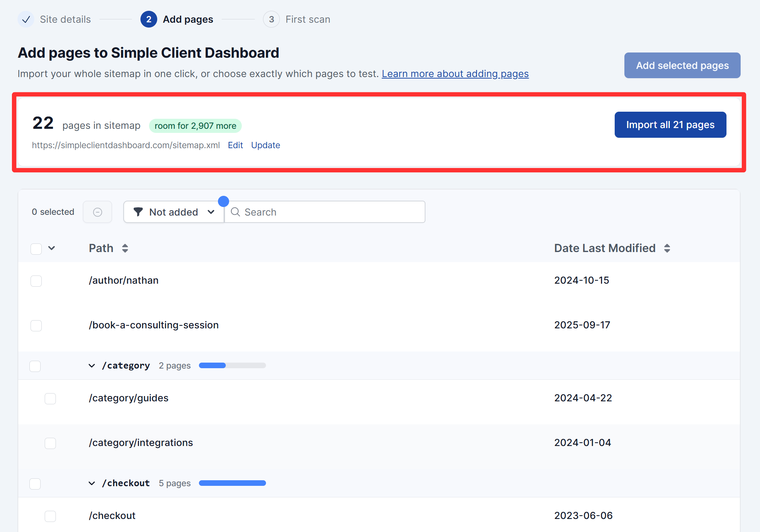Check the /book-a-consulting-session checkbox
This screenshot has height=532, width=760.
point(36,325)
